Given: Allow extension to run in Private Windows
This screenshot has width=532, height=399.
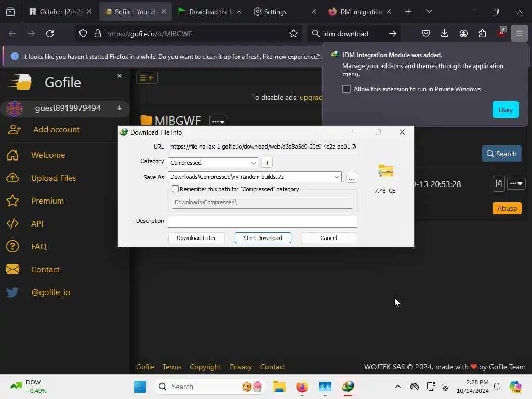Looking at the screenshot, I should click(x=347, y=89).
